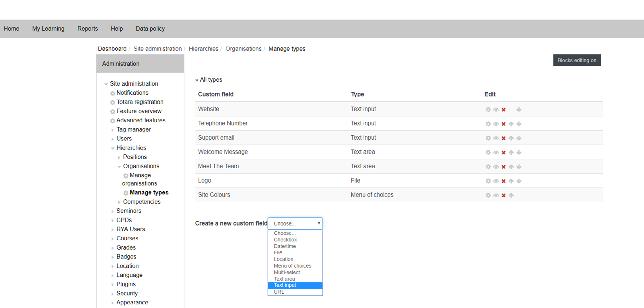This screenshot has width=644, height=308.
Task: Open My Learning in top navigation
Action: (x=48, y=29)
